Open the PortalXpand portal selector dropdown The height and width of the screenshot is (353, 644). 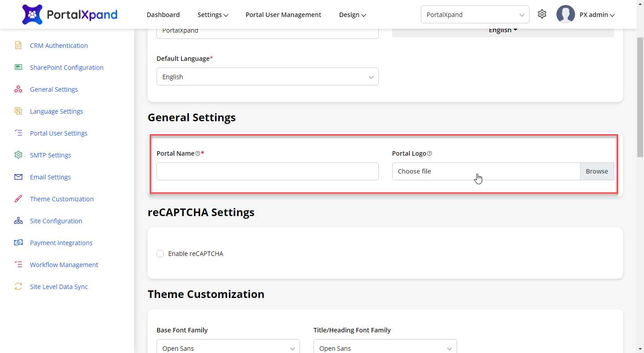click(475, 15)
